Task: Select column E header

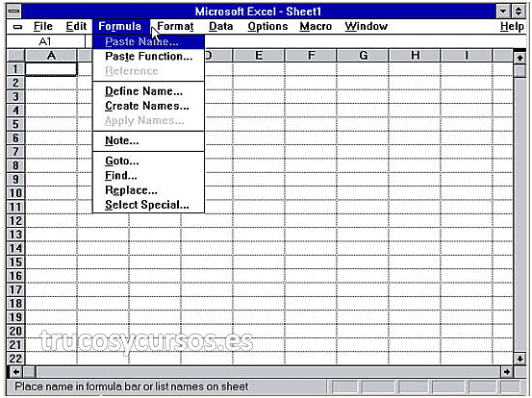Action: [259, 55]
